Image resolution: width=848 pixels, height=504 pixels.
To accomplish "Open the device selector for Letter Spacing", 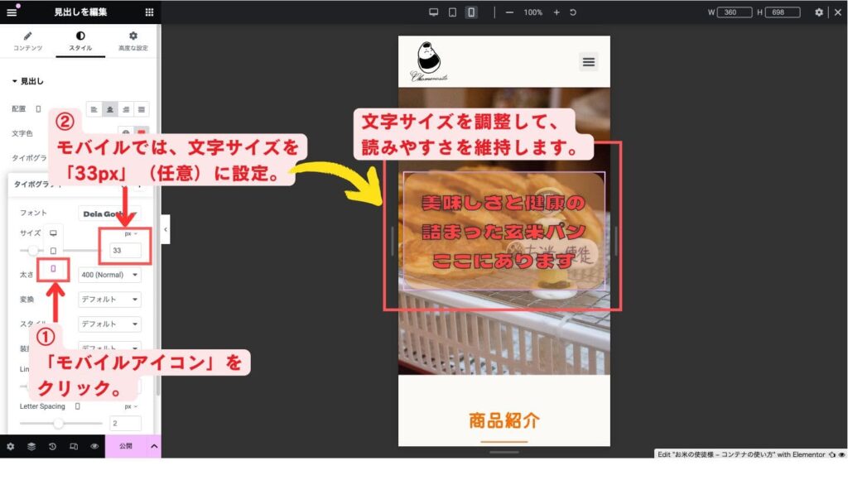I will [x=77, y=406].
